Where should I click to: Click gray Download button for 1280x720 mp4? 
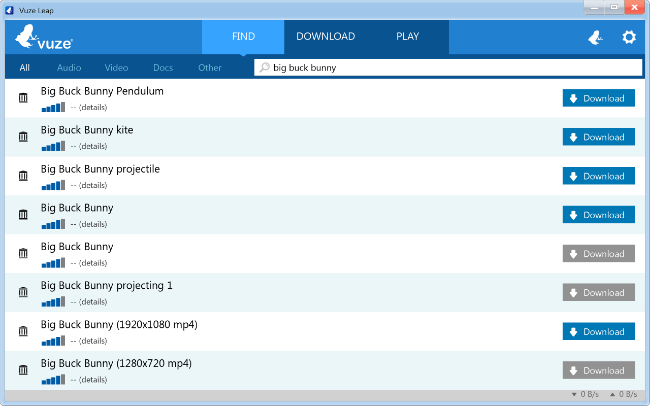[x=599, y=370]
